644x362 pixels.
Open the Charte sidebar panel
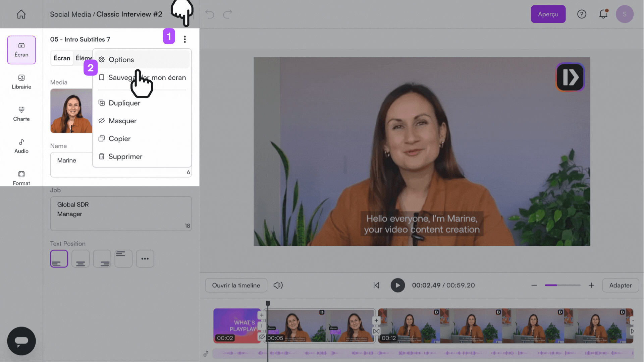click(21, 114)
